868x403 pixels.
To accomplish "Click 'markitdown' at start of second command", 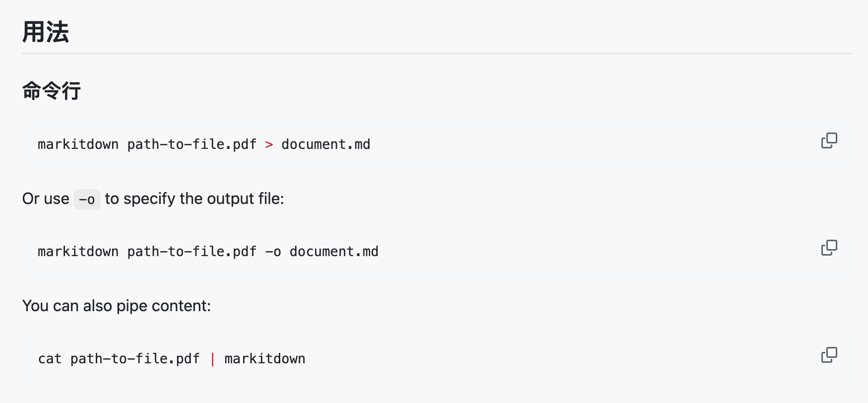I will coord(78,252).
